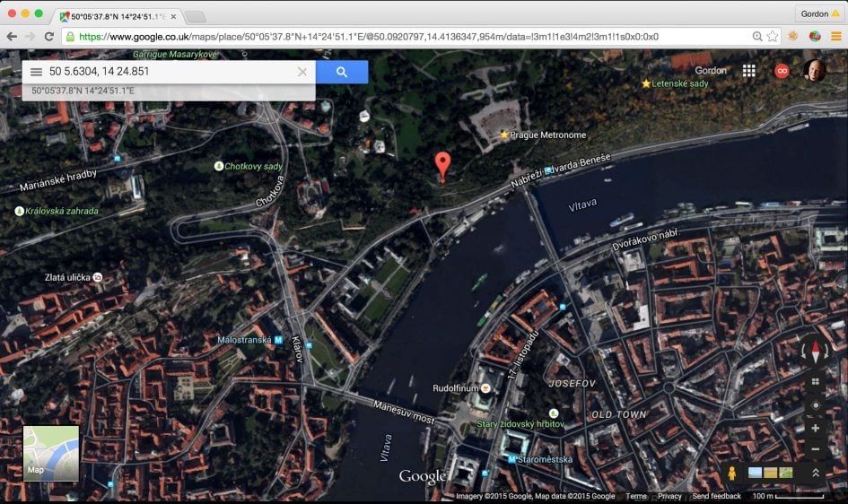The width and height of the screenshot is (848, 504).
Task: Switch to Map view thumbnail
Action: pos(51,453)
